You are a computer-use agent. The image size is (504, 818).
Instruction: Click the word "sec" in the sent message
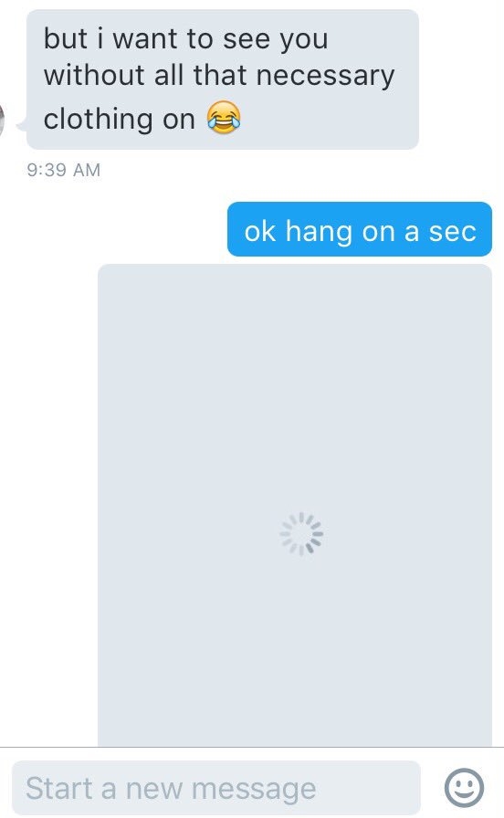coord(452,232)
